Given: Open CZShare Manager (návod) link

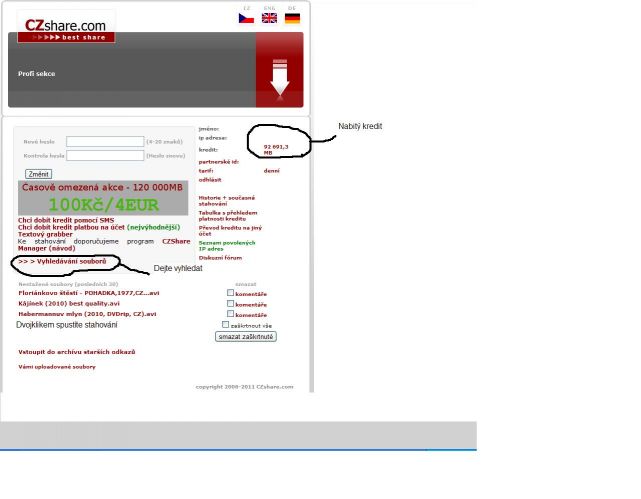Looking at the screenshot, I should click(x=104, y=245).
